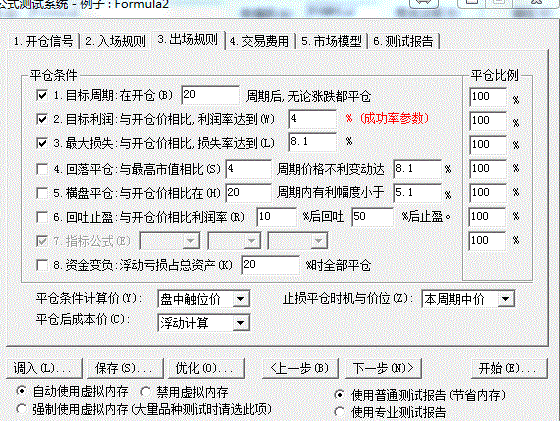Switch to the 1.开仓信号 tab
560x421 pixels.
pyautogui.click(x=43, y=41)
